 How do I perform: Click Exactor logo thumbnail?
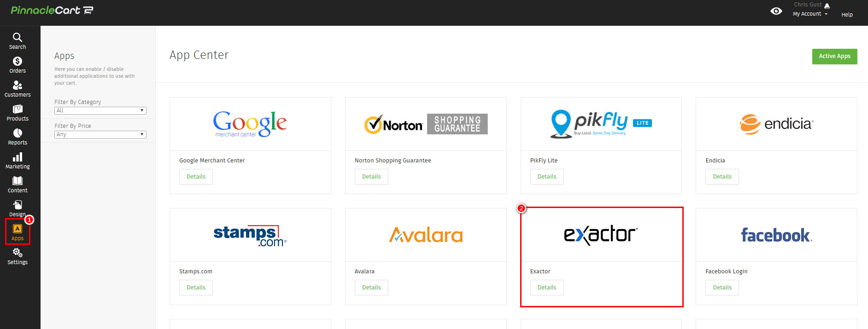click(x=601, y=235)
